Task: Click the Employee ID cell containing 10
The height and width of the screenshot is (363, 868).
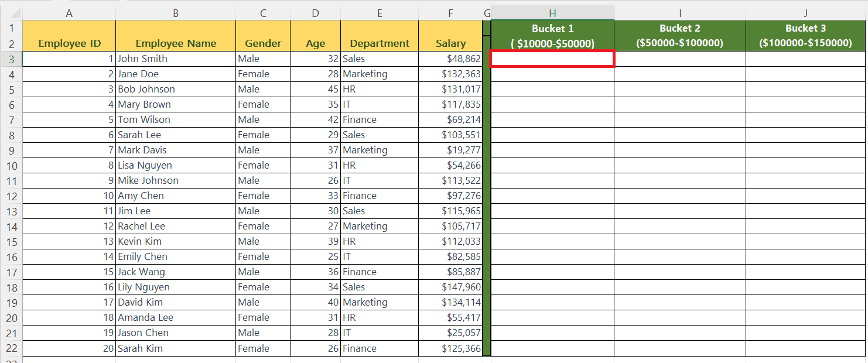Action: click(x=69, y=196)
